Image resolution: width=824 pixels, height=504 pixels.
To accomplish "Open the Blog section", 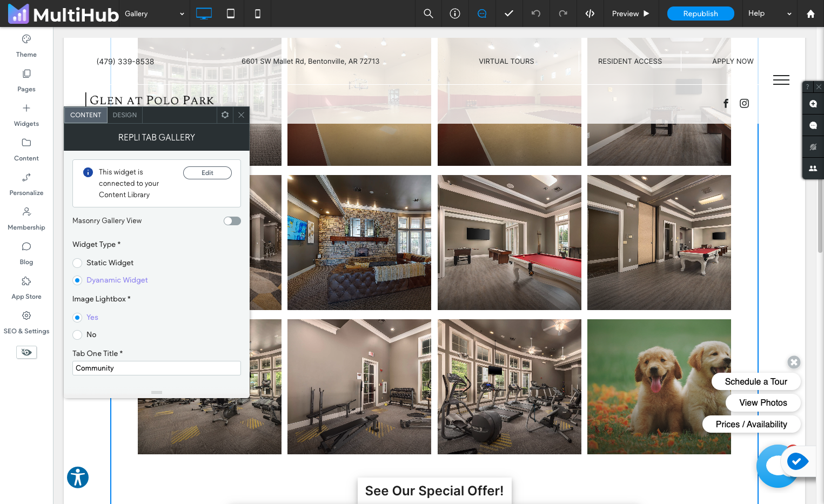I will pyautogui.click(x=26, y=253).
